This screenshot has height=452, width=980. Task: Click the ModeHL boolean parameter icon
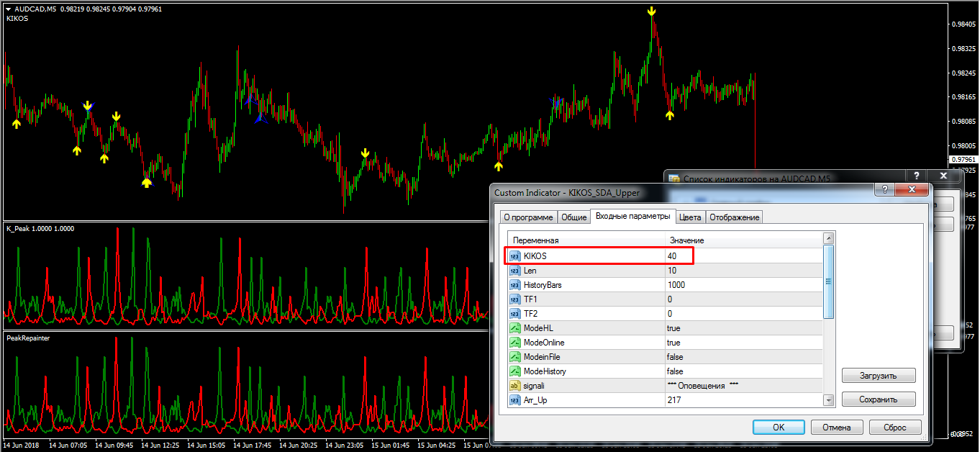point(514,328)
